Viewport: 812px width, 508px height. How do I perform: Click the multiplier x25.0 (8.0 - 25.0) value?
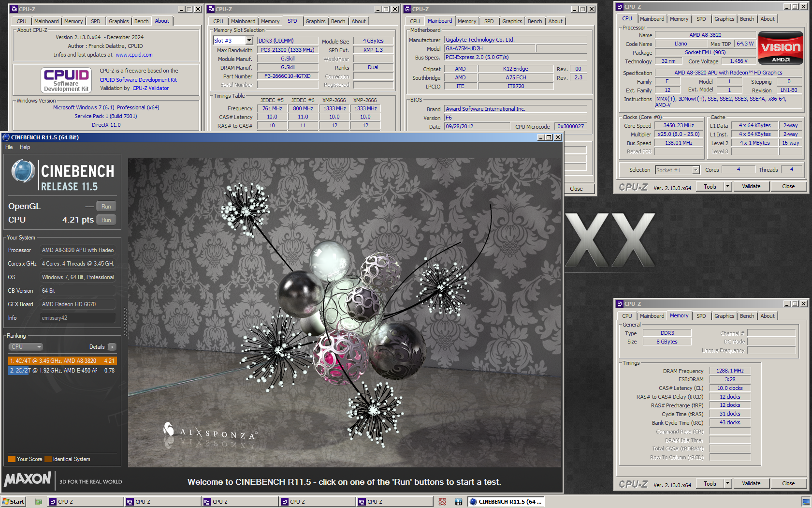[x=679, y=134]
